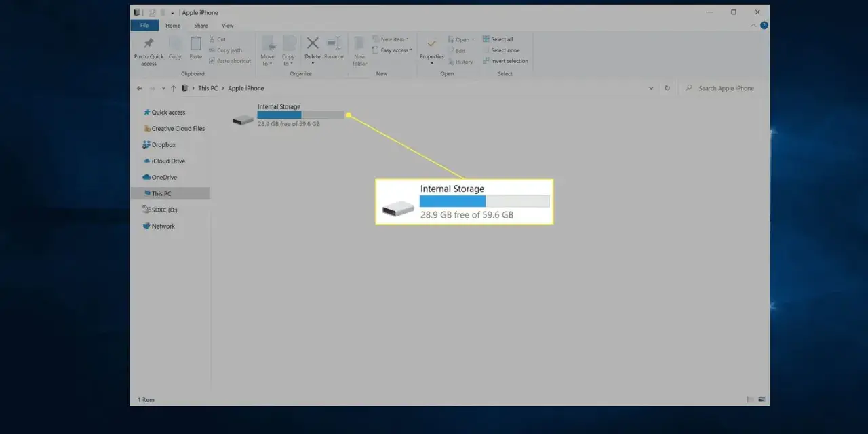The image size is (868, 434).
Task: Open the New item dropdown
Action: [x=391, y=39]
